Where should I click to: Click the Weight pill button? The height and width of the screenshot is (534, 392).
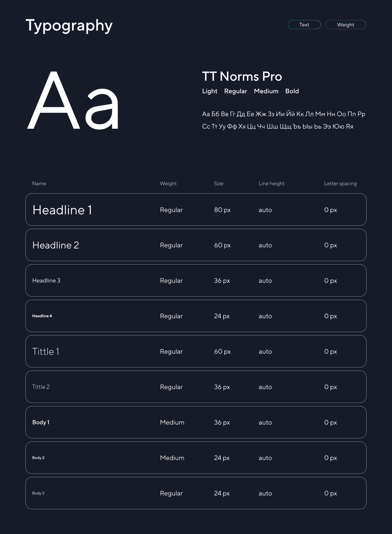click(345, 25)
